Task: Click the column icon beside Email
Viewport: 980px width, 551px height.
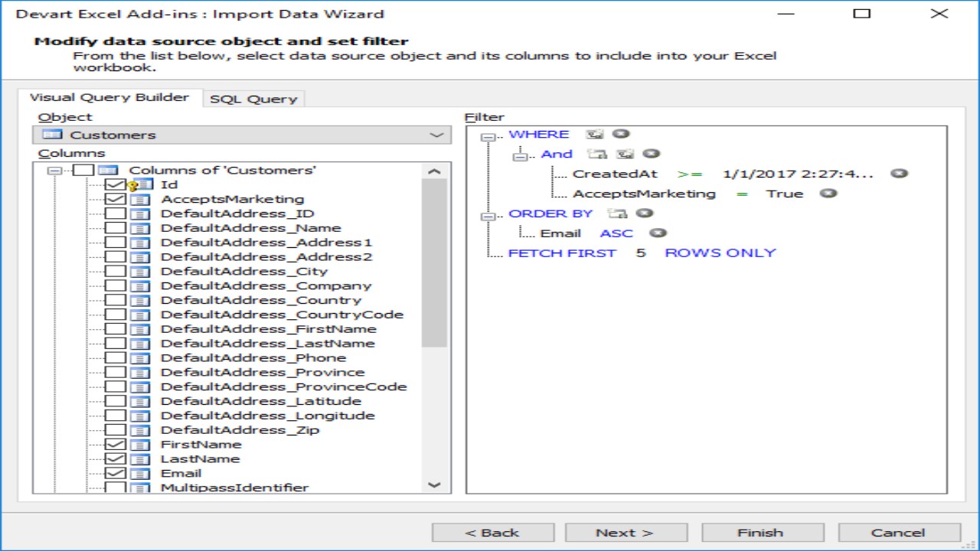Action: pyautogui.click(x=140, y=473)
